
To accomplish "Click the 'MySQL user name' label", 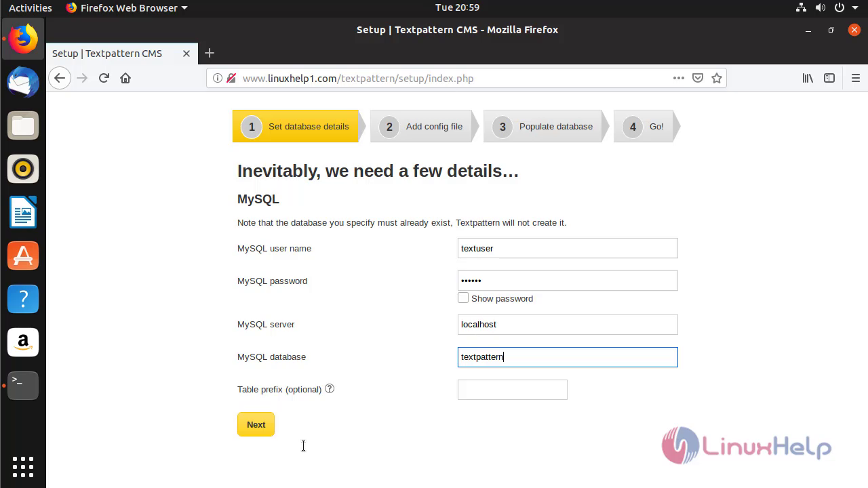I will click(x=274, y=249).
